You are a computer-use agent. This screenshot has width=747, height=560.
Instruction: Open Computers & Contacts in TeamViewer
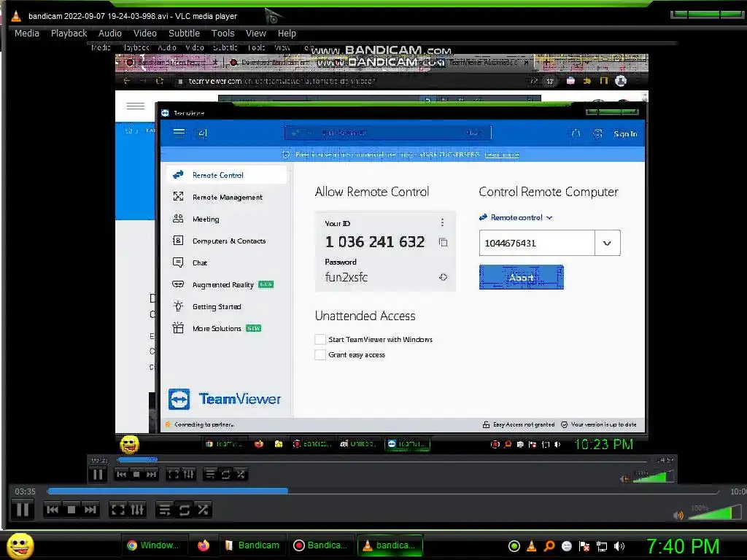pyautogui.click(x=227, y=241)
